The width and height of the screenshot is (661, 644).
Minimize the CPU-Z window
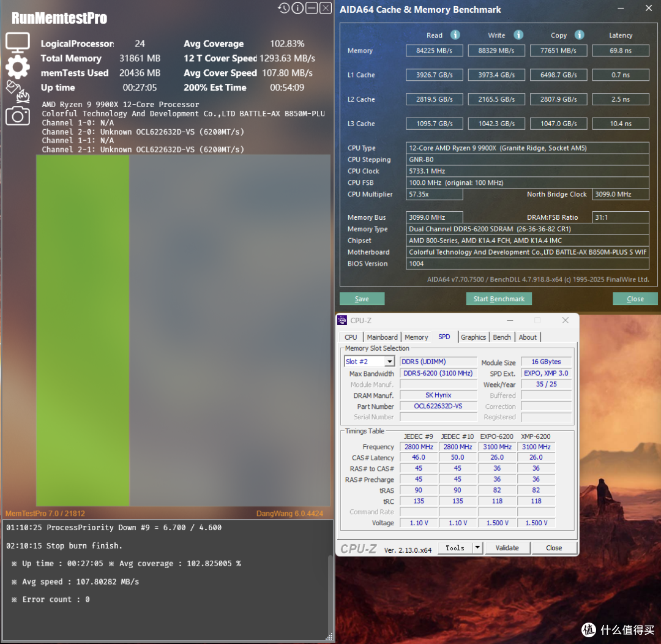(510, 321)
